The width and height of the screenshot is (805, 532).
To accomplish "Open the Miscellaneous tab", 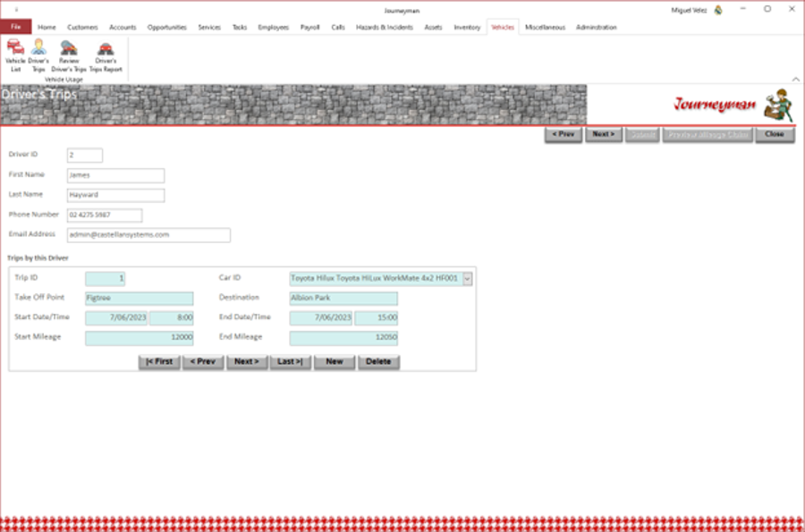I will 545,27.
